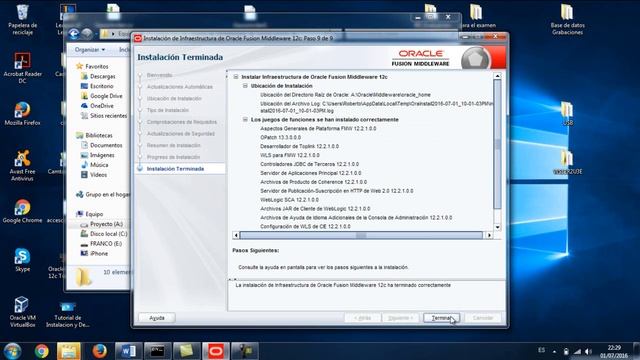
Task: Select 'Disco local (C:)' in Explorer
Action: (x=108, y=234)
